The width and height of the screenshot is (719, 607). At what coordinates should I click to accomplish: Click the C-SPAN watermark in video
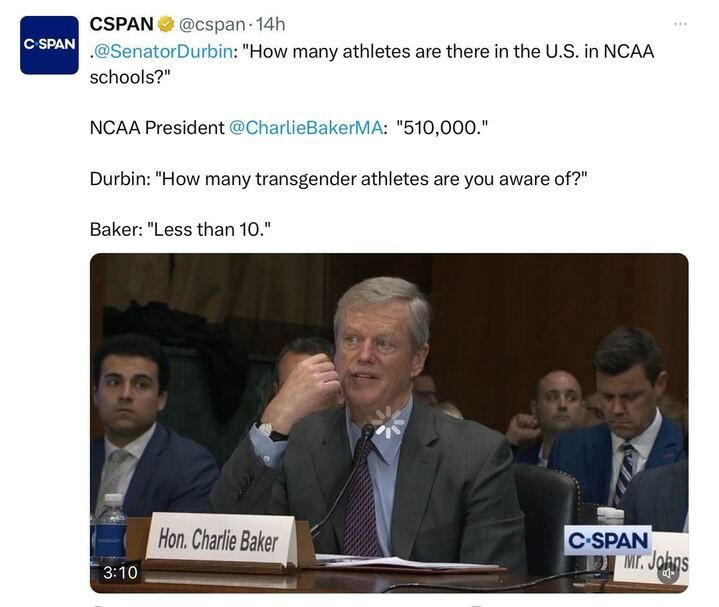click(x=608, y=540)
